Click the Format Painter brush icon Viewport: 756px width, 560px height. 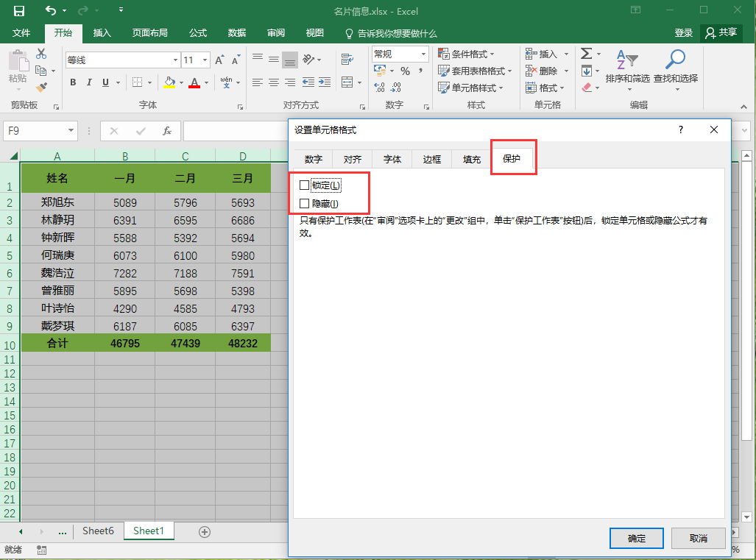click(41, 88)
